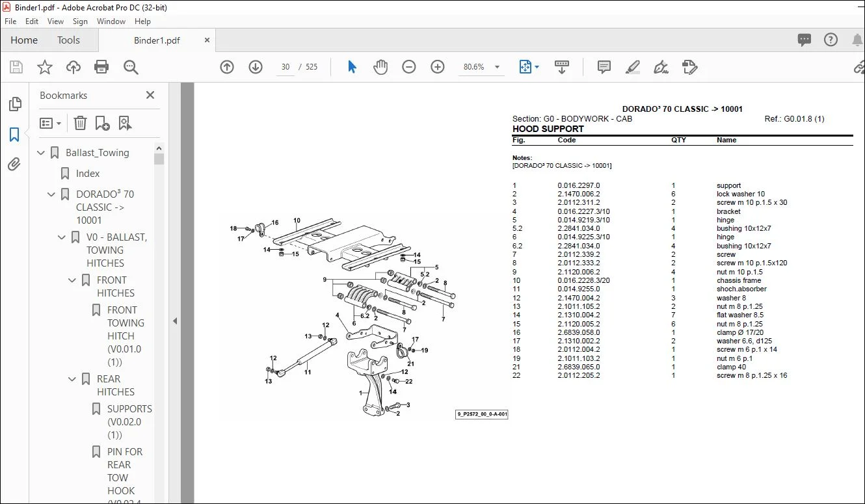The image size is (865, 504).
Task: Close the Bookmarks panel
Action: point(150,95)
